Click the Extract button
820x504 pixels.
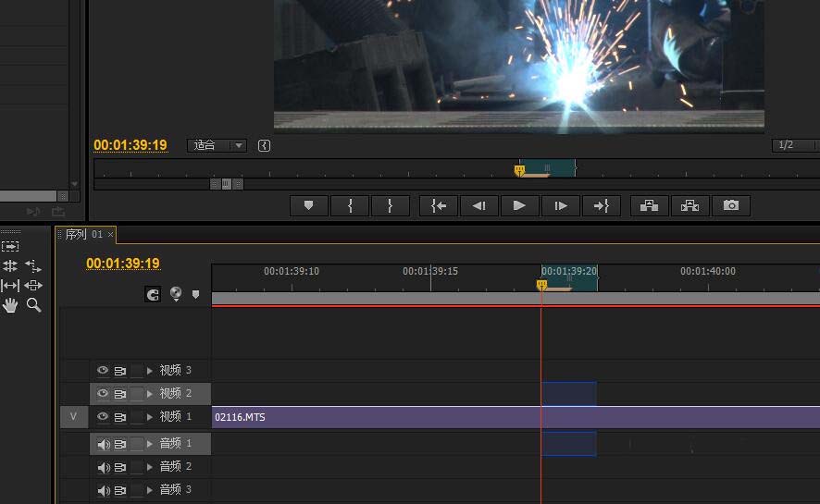[x=690, y=206]
